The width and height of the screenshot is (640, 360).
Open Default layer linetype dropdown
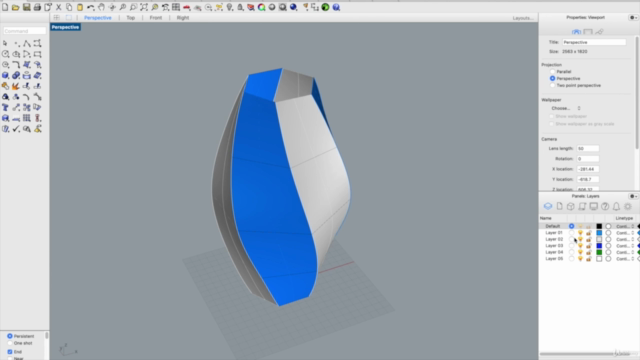point(625,226)
